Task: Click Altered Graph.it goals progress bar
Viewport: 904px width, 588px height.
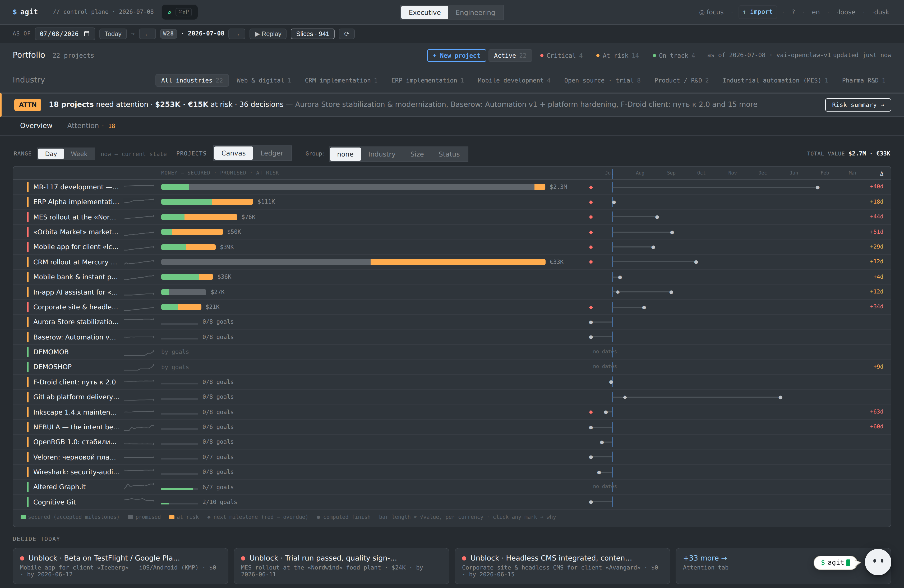Action: tap(179, 489)
